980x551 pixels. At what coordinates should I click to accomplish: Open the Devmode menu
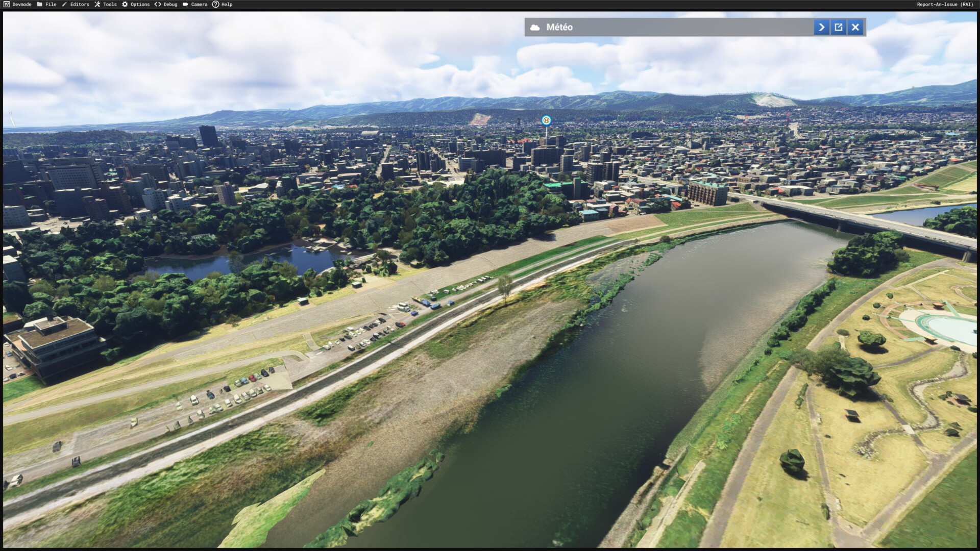(21, 4)
